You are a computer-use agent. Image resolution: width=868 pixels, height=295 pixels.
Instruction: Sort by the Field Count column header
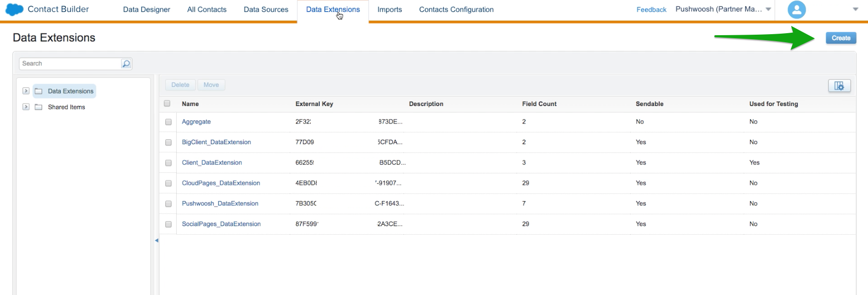pos(539,104)
